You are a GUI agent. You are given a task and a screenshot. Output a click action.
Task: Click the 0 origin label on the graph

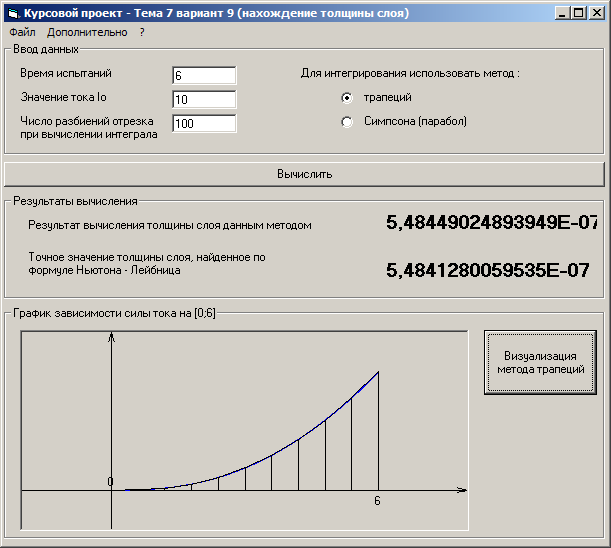tap(110, 482)
